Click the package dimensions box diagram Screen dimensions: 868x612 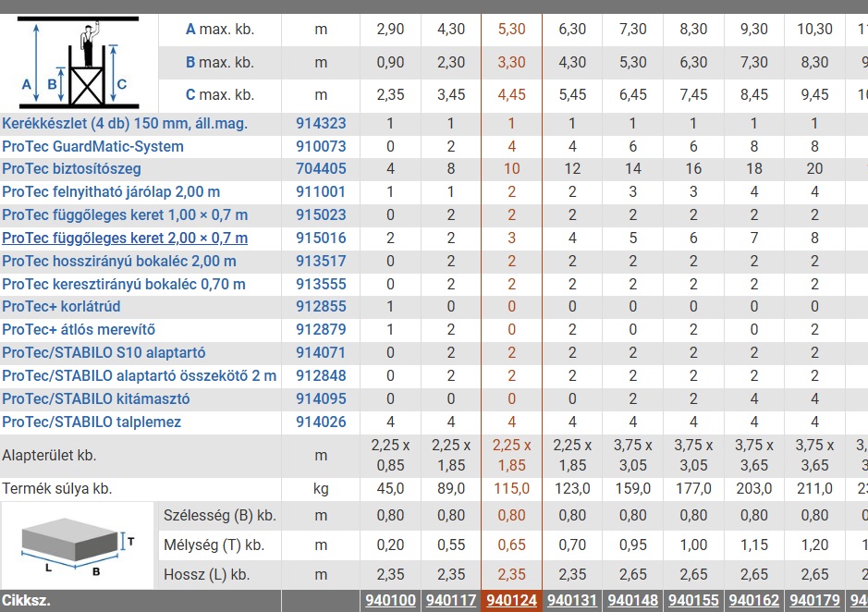tap(77, 545)
